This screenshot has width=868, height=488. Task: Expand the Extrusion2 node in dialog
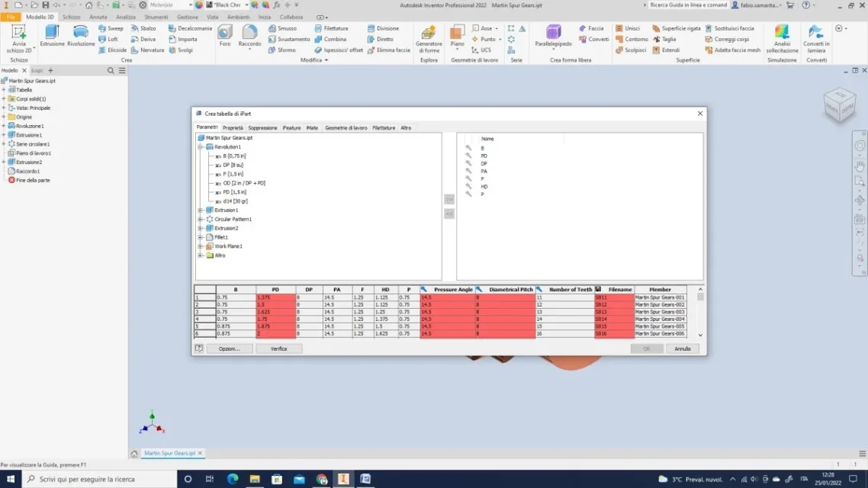[x=201, y=228]
